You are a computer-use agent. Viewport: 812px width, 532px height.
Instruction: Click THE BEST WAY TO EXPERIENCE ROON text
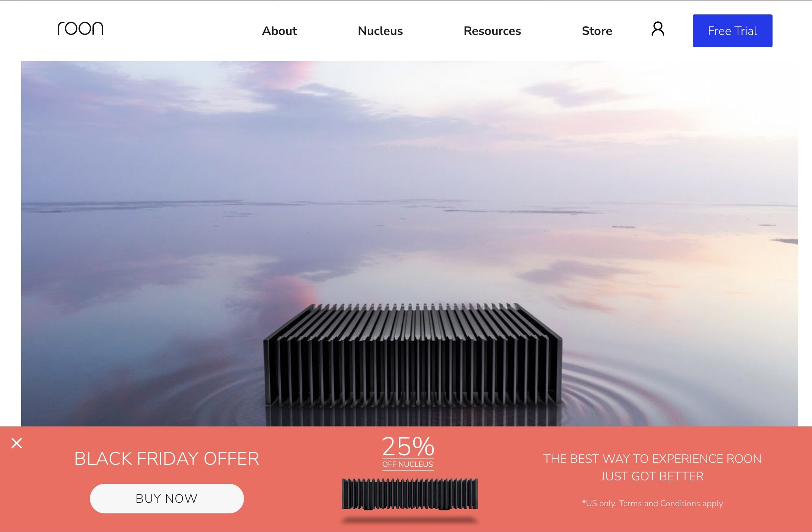pyautogui.click(x=652, y=459)
